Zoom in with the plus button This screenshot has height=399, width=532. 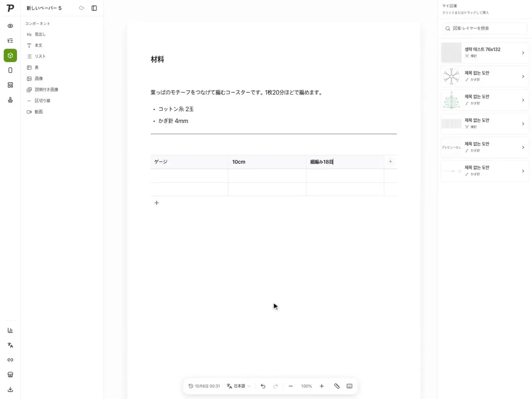tap(322, 386)
